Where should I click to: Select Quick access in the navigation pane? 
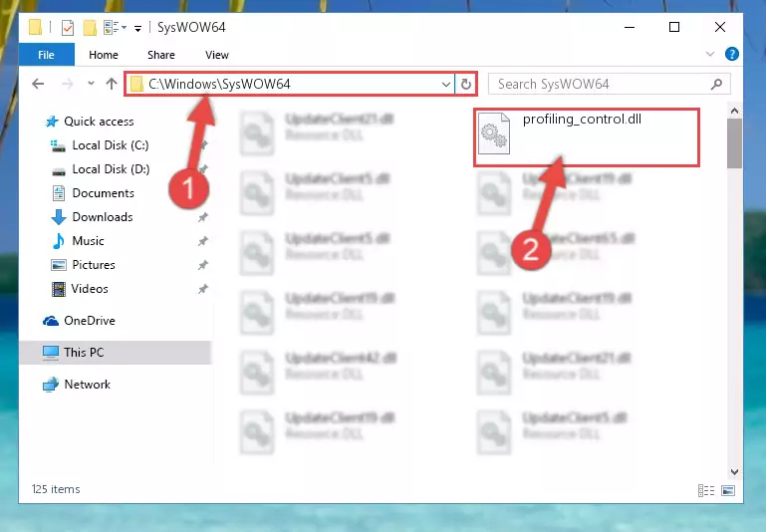point(99,122)
